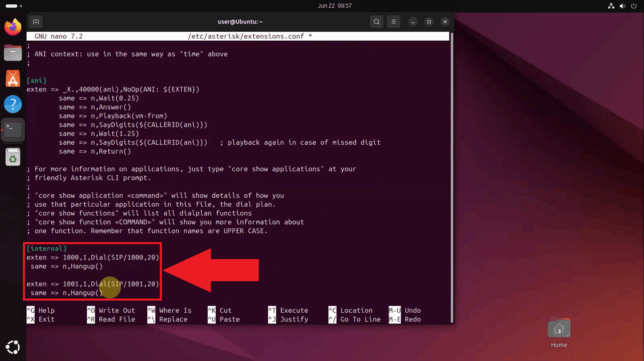Click the GNU nano 7.2 title text
This screenshot has width=644, height=361.
59,36
